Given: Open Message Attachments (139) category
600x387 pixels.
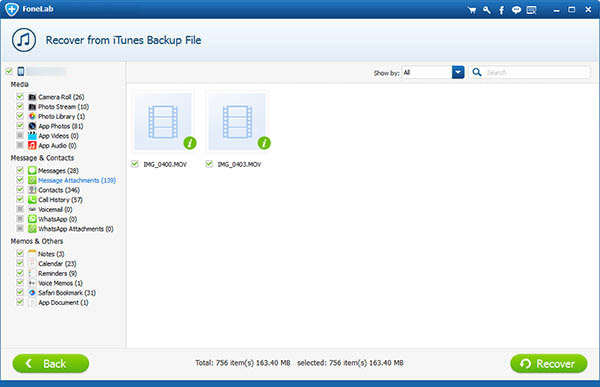Looking at the screenshot, I should [x=77, y=180].
